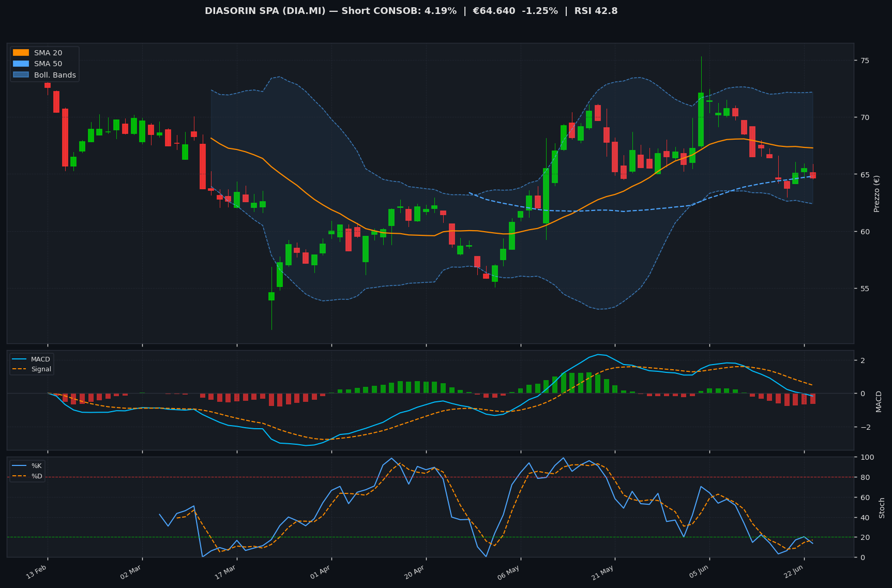Image resolution: width=892 pixels, height=588 pixels.
Task: Click the "RSI 42.8" value in the title
Action: pos(596,11)
